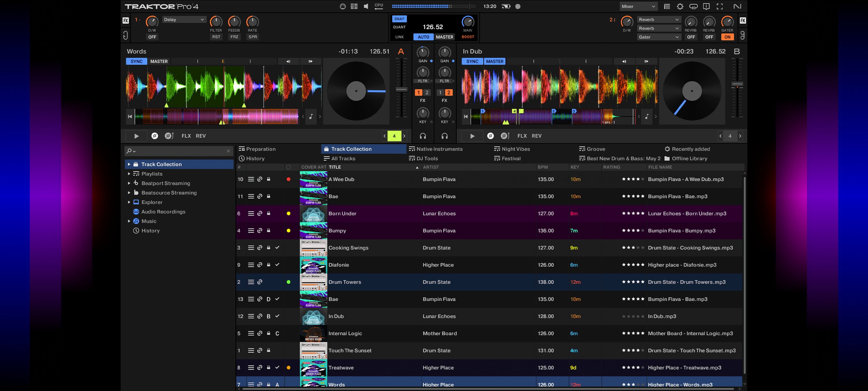The image size is (868, 391).
Task: Adjust deck A tempo fader
Action: [x=401, y=89]
